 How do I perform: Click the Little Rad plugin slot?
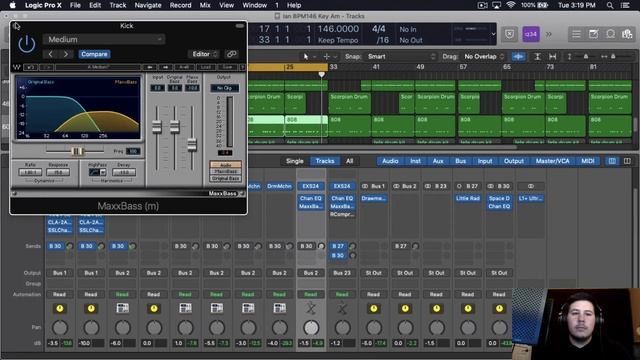468,198
